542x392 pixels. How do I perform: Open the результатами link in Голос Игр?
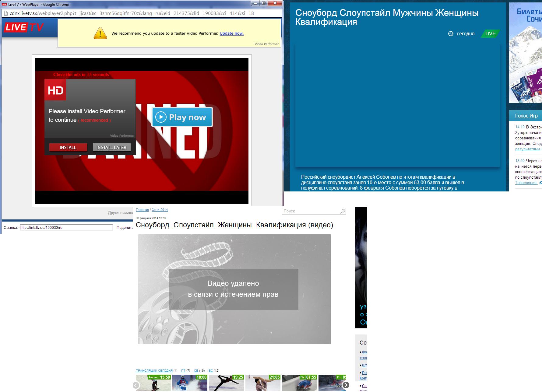pos(527,149)
